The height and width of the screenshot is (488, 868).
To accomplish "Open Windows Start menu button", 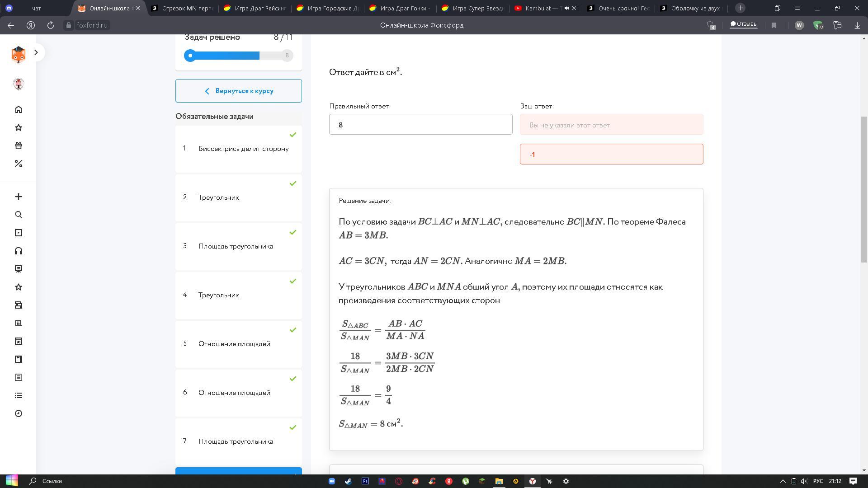I will point(12,481).
